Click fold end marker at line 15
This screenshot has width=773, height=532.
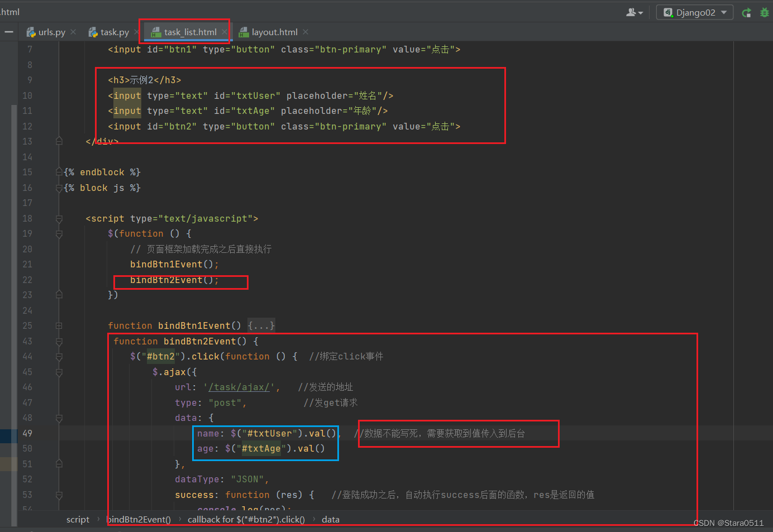point(59,172)
